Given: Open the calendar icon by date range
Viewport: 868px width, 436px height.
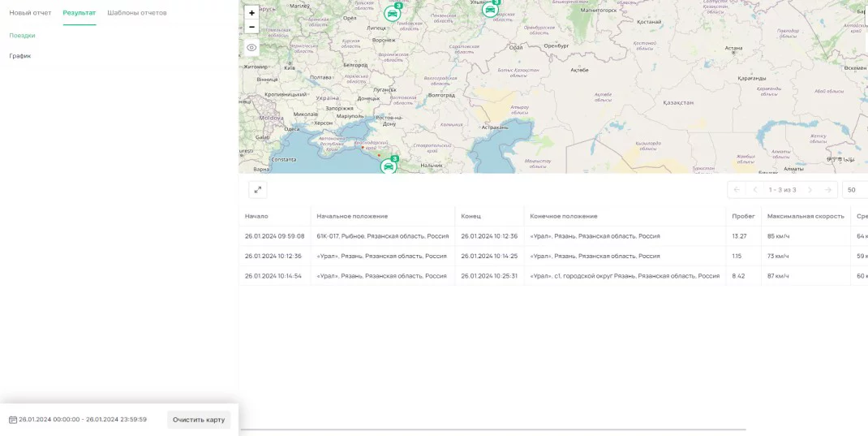Looking at the screenshot, I should (13, 420).
